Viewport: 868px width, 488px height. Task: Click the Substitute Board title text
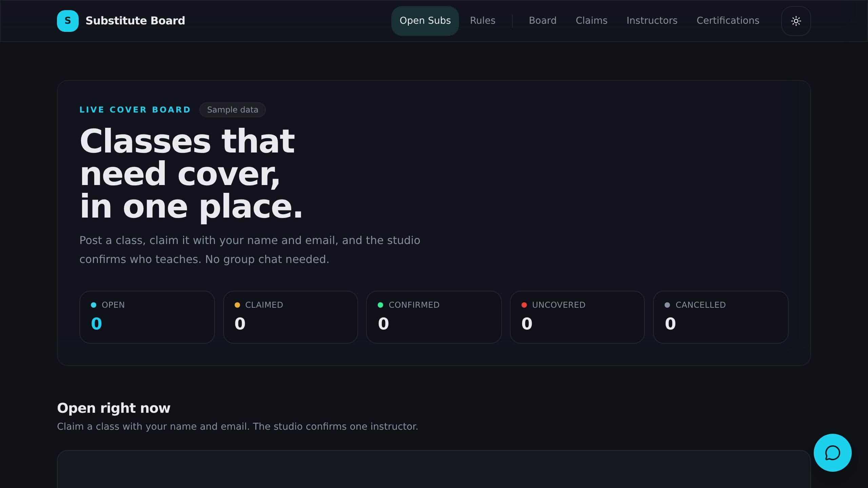(135, 21)
